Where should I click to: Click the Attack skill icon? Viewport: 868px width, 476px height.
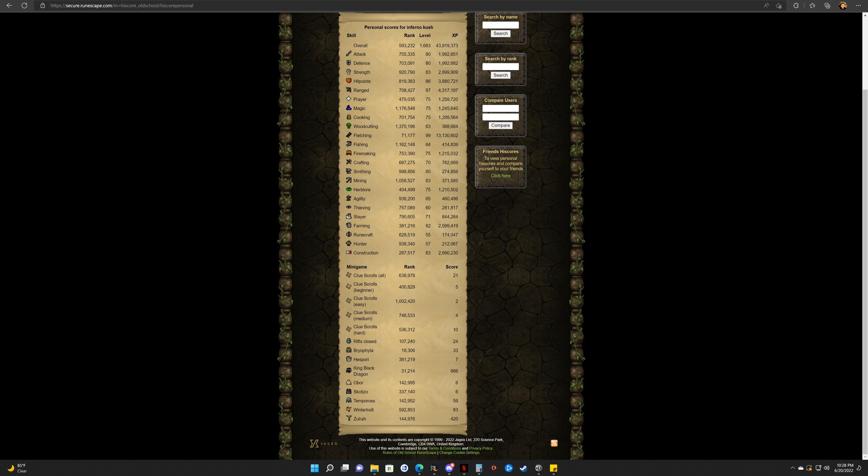click(348, 54)
